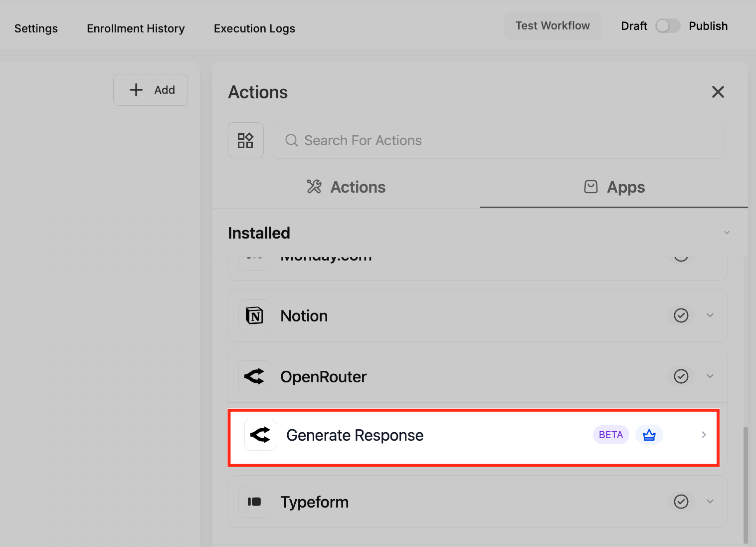Collapse the Installed section chevron

[727, 233]
